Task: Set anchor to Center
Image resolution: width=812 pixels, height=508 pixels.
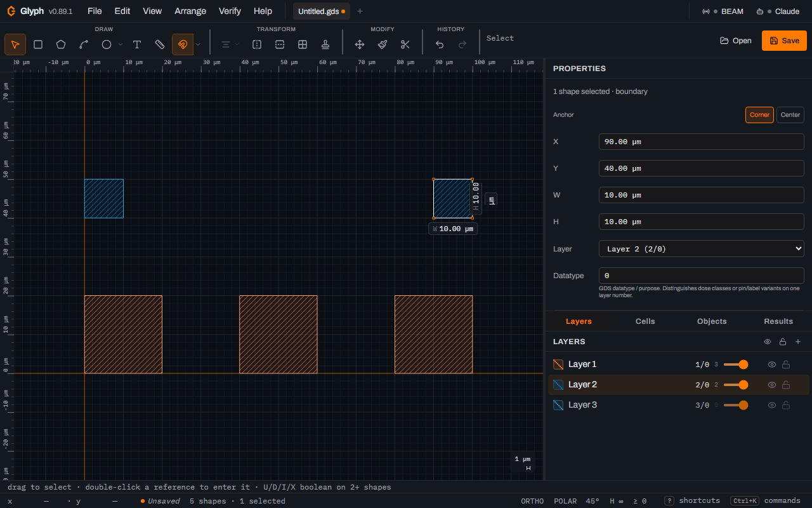Action: (x=790, y=115)
